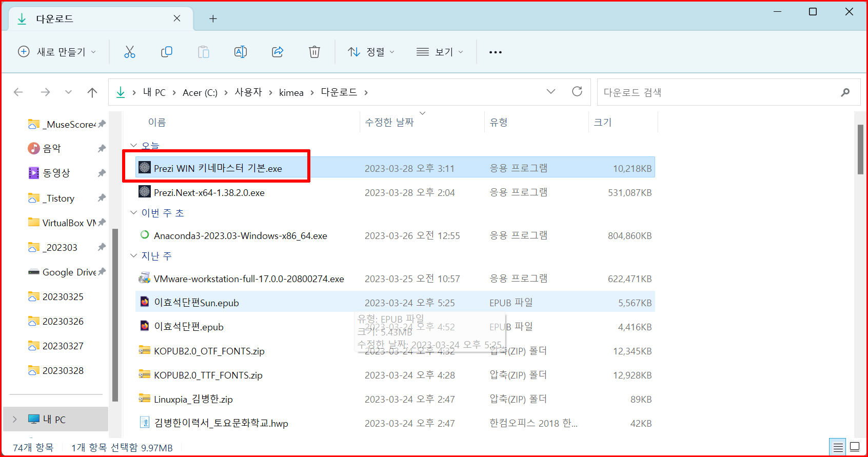868x457 pixels.
Task: Click 다운로드 in the breadcrumb path
Action: (x=339, y=92)
